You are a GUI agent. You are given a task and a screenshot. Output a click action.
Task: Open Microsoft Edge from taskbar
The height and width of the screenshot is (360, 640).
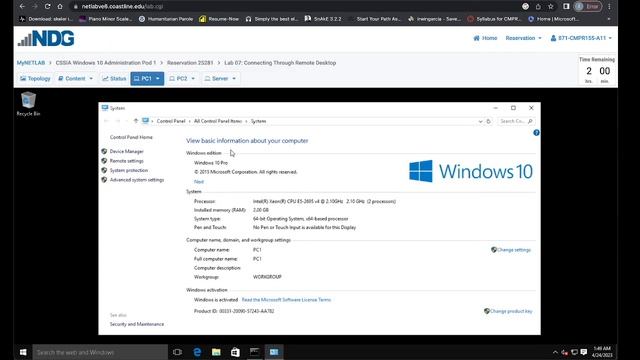197,352
